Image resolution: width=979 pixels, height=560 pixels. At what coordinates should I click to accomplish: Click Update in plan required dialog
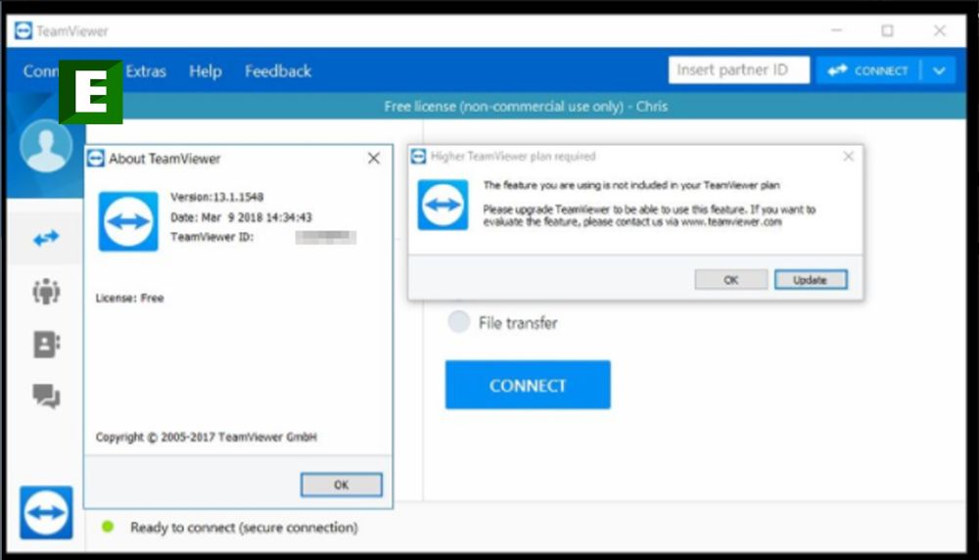[x=811, y=280]
